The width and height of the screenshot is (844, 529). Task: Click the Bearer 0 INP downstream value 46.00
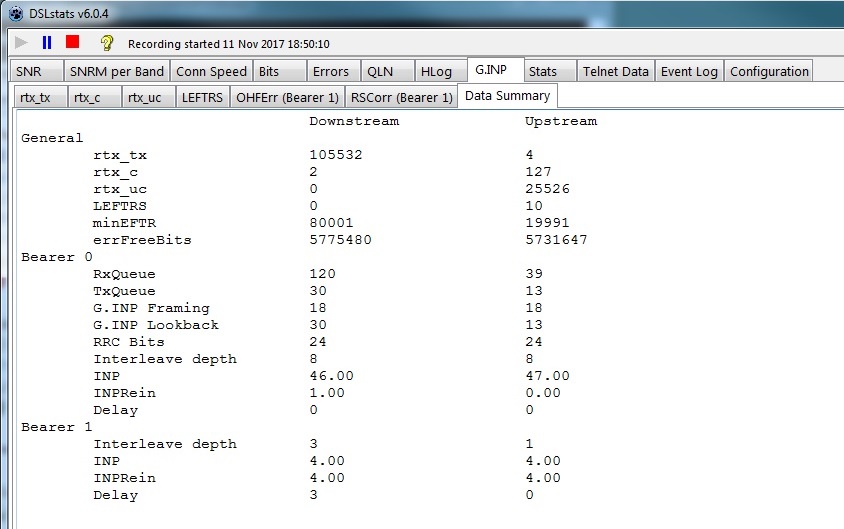tap(332, 376)
